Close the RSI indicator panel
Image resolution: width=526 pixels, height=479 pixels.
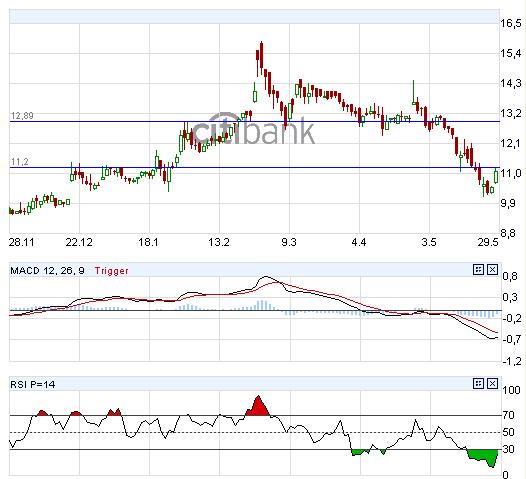tap(492, 383)
